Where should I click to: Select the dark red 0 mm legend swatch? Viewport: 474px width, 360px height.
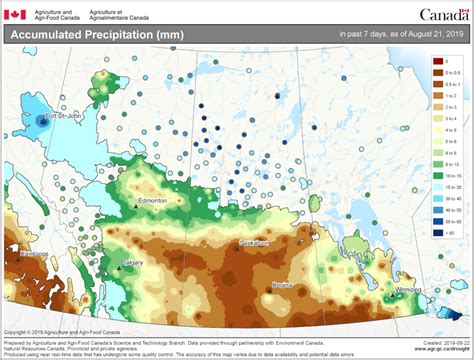[x=438, y=61]
